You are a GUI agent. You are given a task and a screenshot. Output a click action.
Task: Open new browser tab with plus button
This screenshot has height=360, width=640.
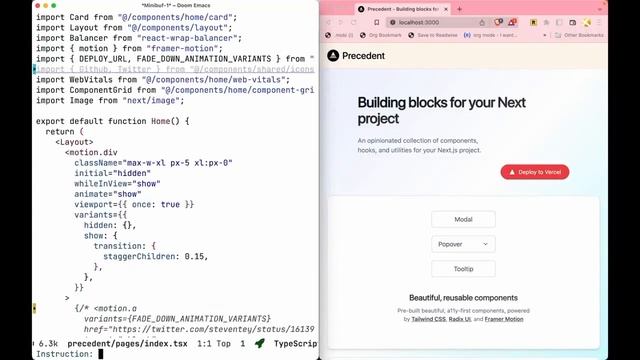pos(459,9)
